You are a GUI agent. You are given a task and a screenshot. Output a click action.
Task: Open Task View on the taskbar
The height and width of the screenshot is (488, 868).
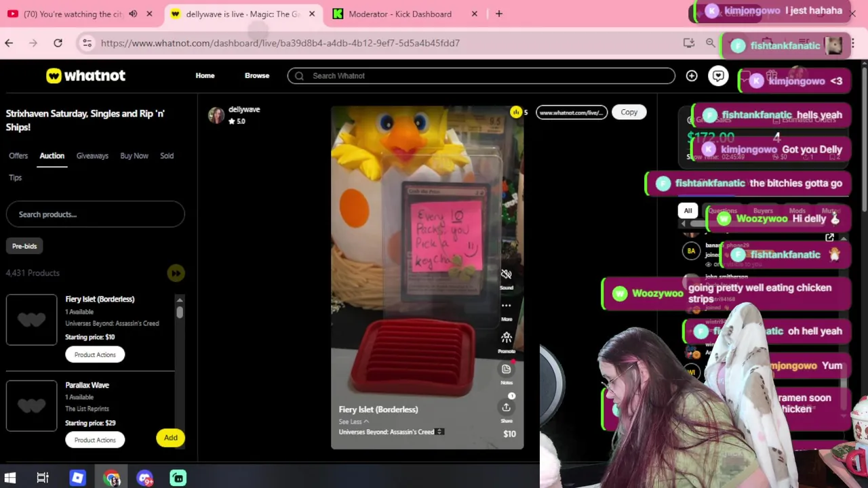coord(42,478)
